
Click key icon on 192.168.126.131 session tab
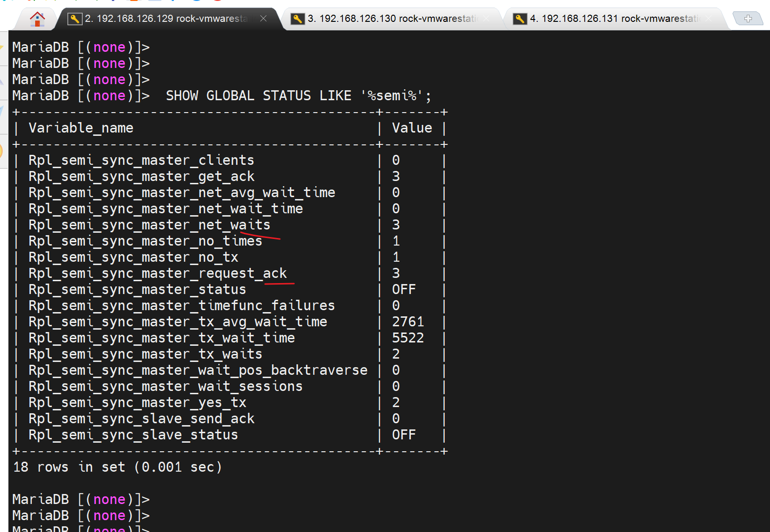(x=520, y=19)
